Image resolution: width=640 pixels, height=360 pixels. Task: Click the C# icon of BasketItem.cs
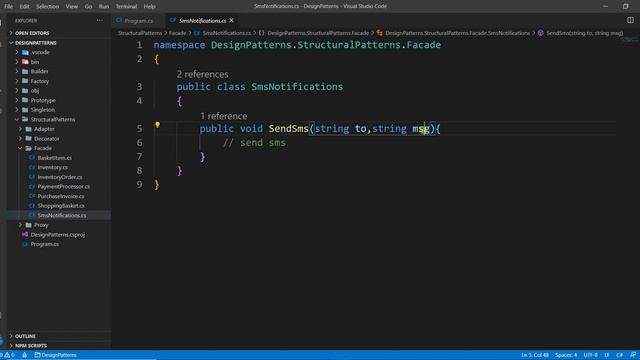32,158
